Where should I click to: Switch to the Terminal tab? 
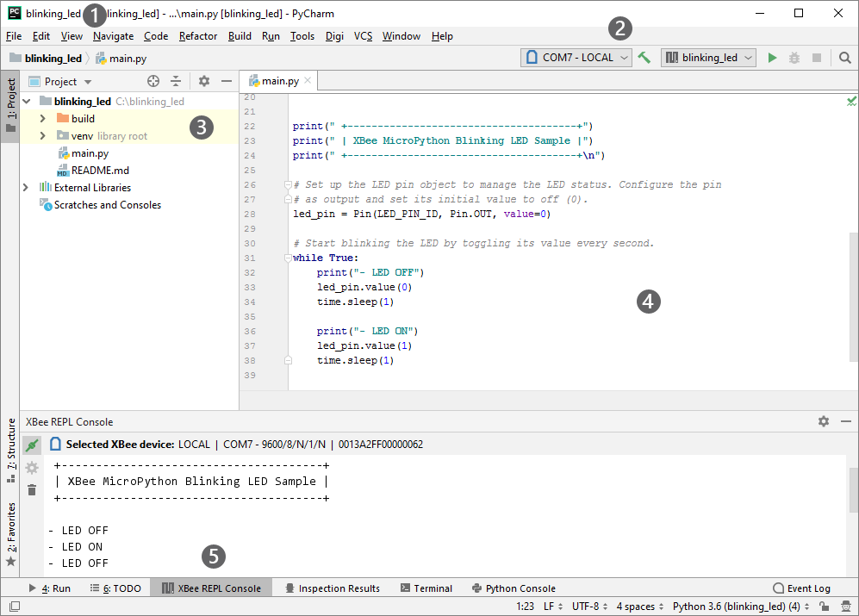point(426,588)
